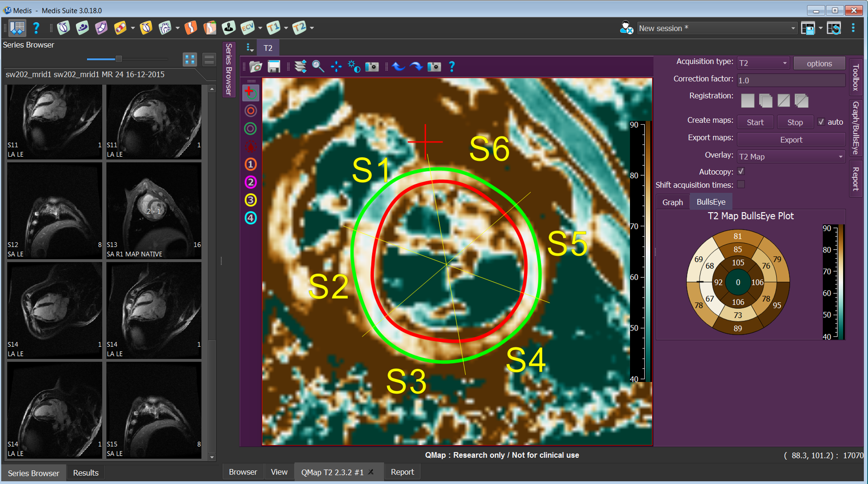Click the thumbnail size slider handle

point(118,59)
